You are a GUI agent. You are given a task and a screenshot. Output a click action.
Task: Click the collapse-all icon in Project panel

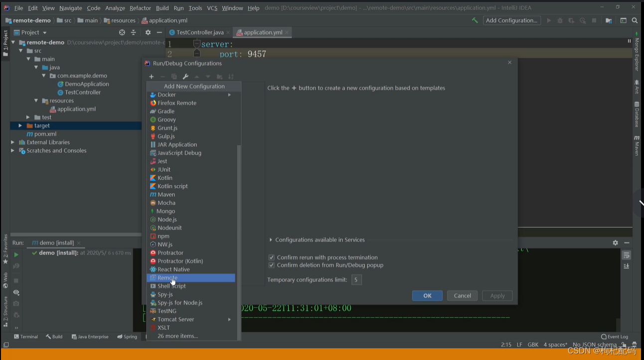click(x=134, y=32)
